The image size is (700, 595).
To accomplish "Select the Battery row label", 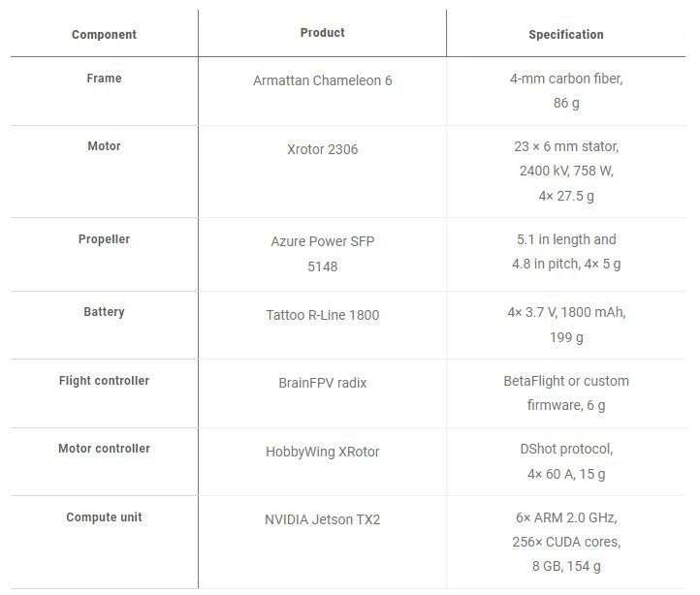I will point(104,312).
